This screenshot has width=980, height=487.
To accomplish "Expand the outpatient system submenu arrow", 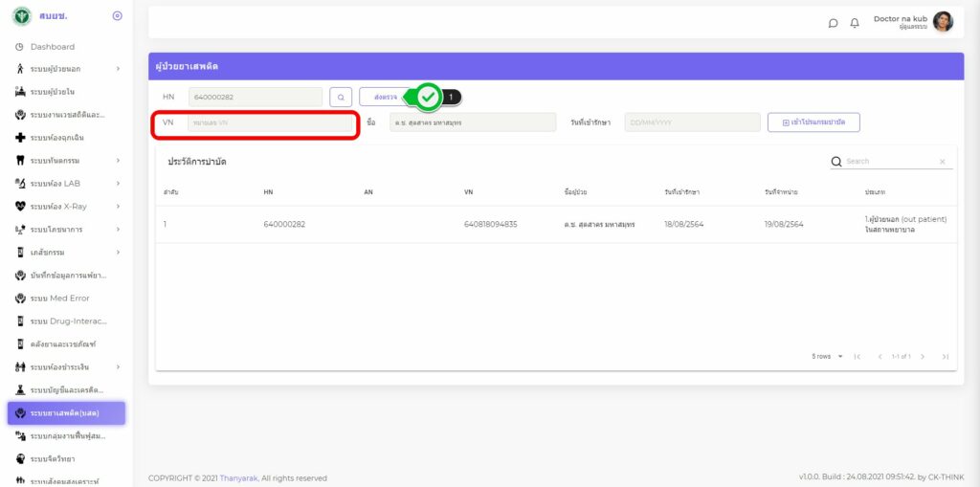I will [x=118, y=69].
